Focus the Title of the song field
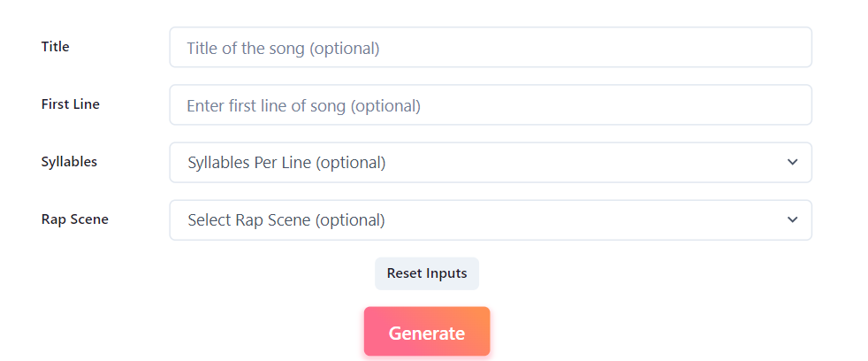The image size is (868, 361). [491, 47]
